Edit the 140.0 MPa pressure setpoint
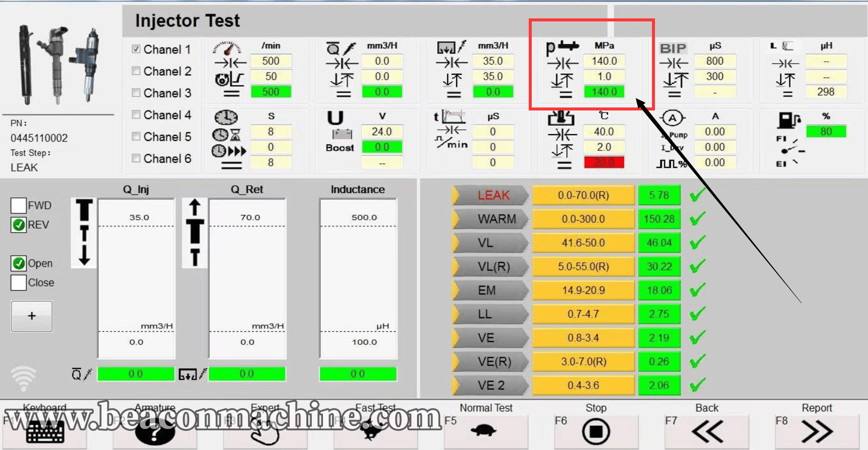 604,61
